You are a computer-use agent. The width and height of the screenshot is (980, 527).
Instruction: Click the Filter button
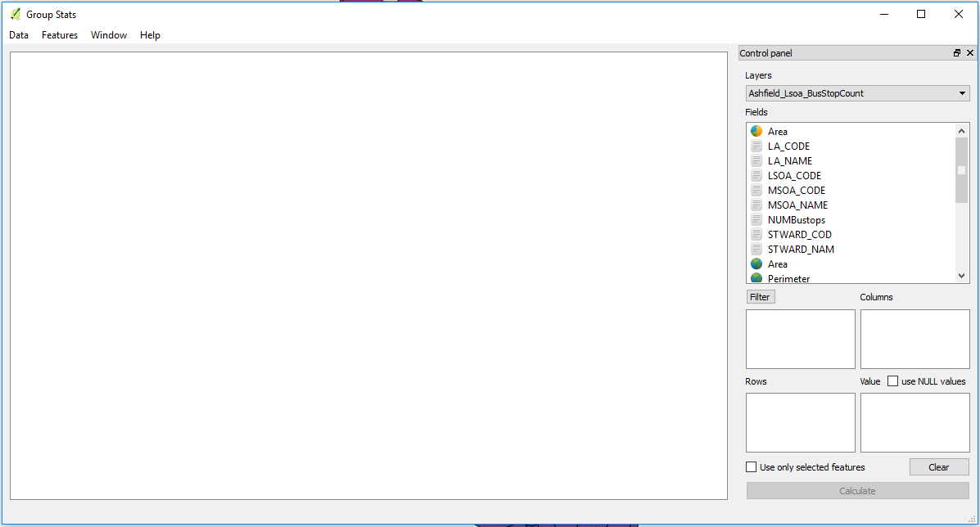tap(760, 296)
